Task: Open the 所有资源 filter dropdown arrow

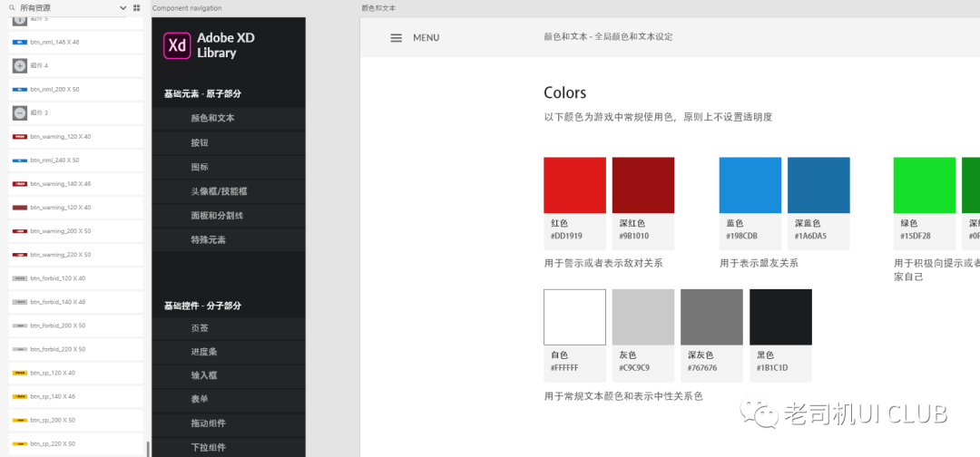Action: (x=122, y=8)
